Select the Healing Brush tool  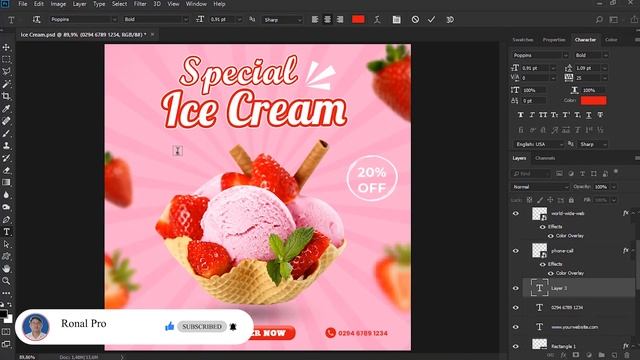click(6, 121)
